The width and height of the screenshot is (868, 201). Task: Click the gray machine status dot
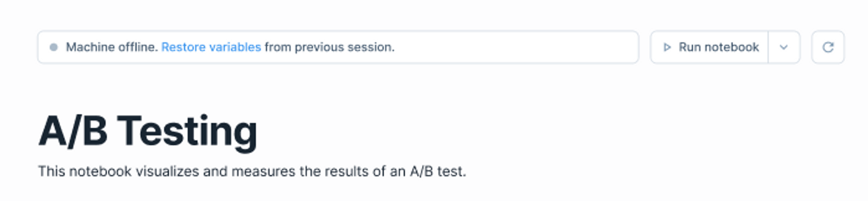point(54,47)
